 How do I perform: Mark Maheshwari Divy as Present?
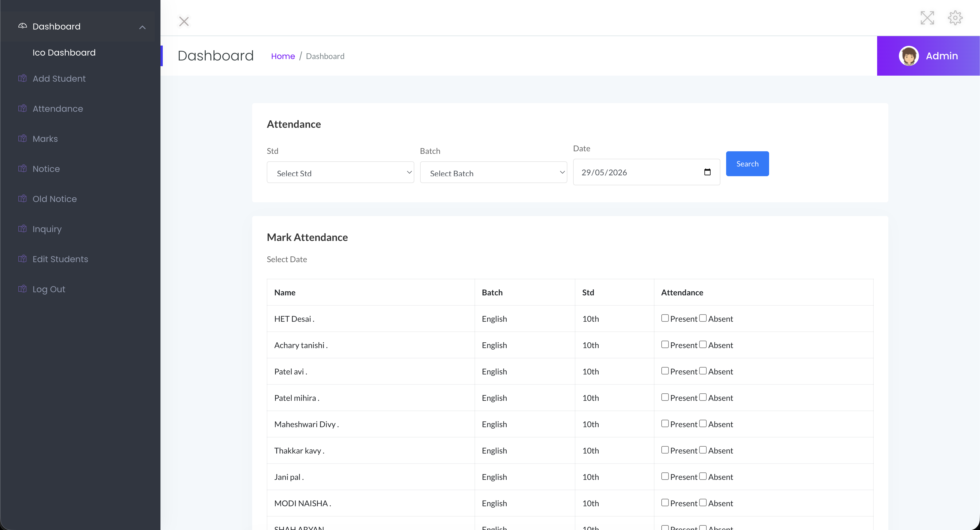pos(665,423)
